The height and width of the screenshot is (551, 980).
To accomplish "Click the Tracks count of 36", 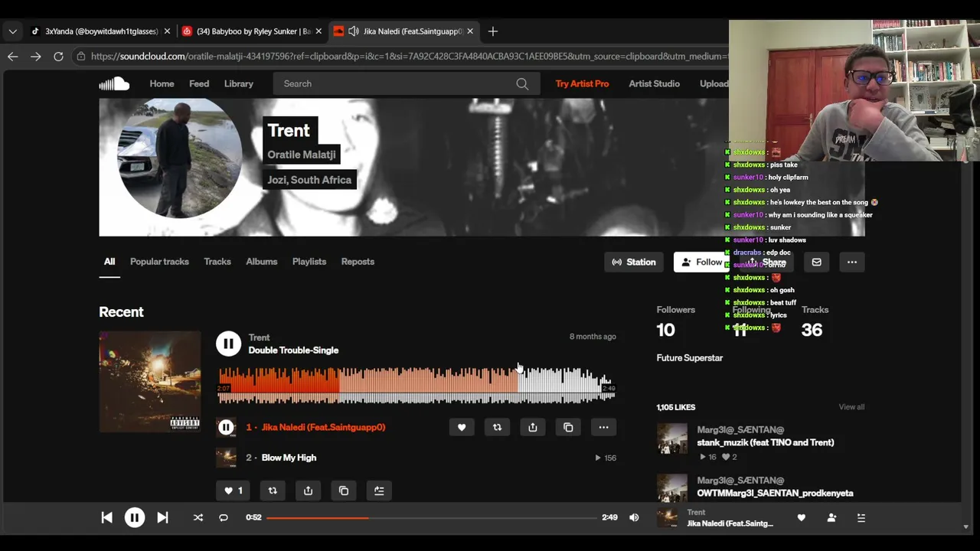I will (812, 330).
